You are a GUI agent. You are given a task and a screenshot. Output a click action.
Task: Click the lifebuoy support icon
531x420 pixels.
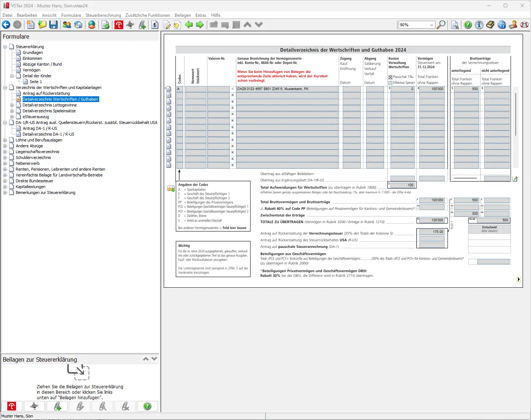click(524, 25)
